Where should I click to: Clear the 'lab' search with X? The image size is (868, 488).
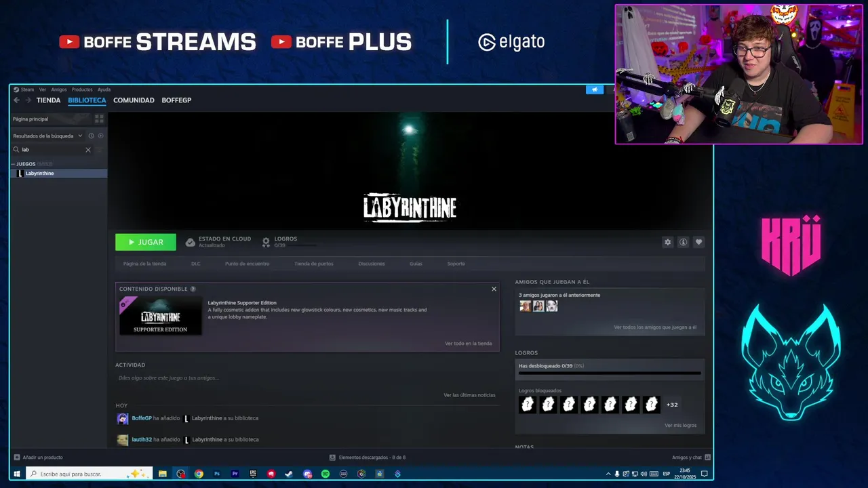point(87,150)
